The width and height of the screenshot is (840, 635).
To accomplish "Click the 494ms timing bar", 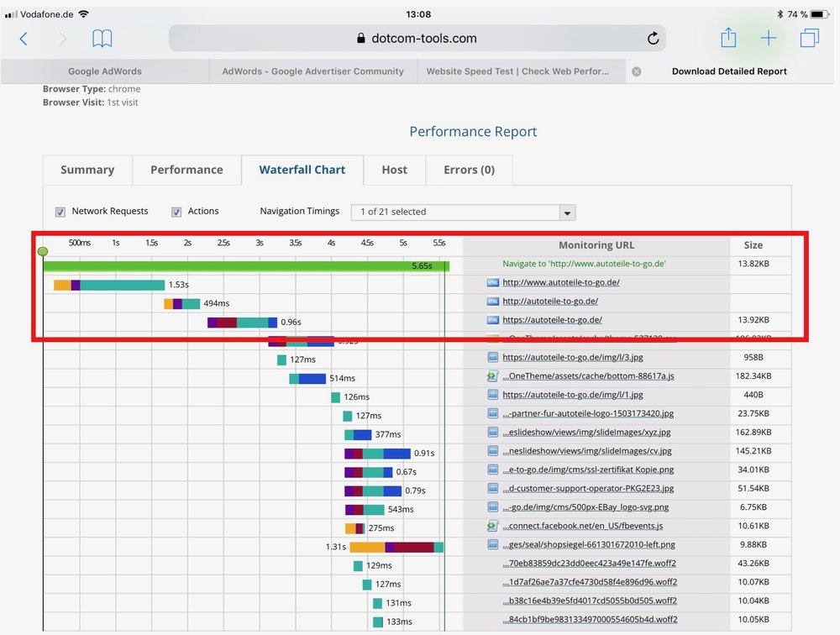I will point(182,303).
